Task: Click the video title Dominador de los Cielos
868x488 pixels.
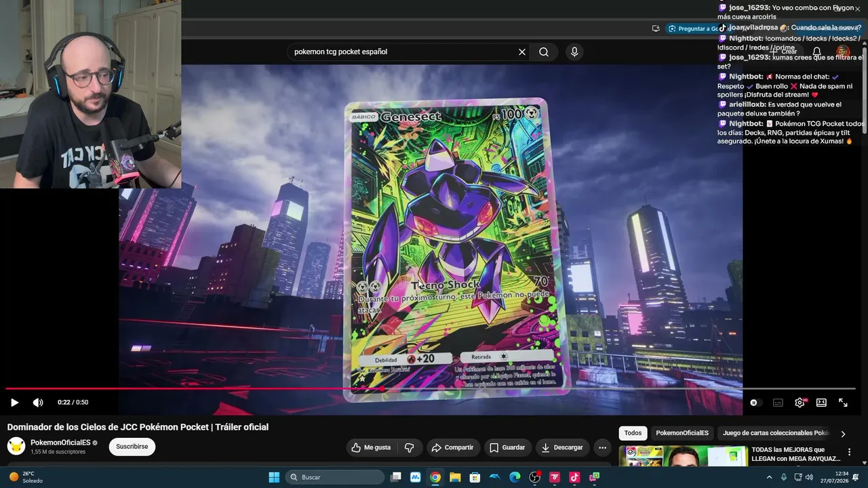Action: pos(138,427)
